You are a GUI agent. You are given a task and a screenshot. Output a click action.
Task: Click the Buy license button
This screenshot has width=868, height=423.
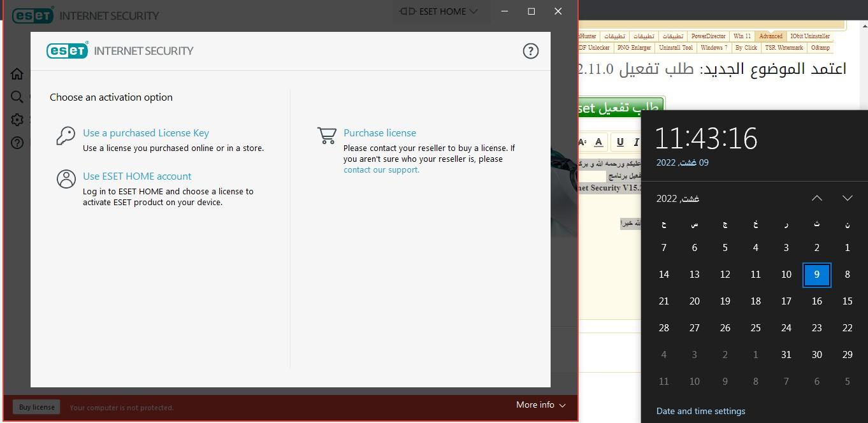(37, 407)
